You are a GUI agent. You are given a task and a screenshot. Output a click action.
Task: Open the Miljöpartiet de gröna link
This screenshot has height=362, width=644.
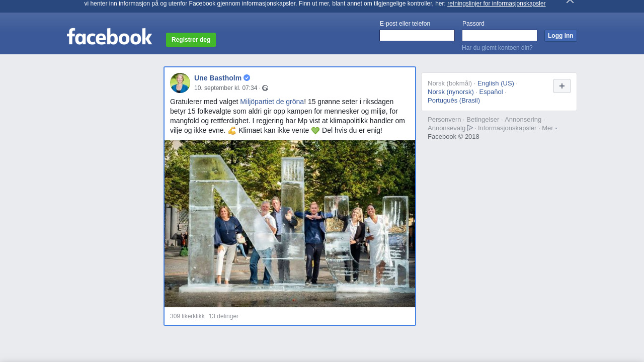pos(272,102)
